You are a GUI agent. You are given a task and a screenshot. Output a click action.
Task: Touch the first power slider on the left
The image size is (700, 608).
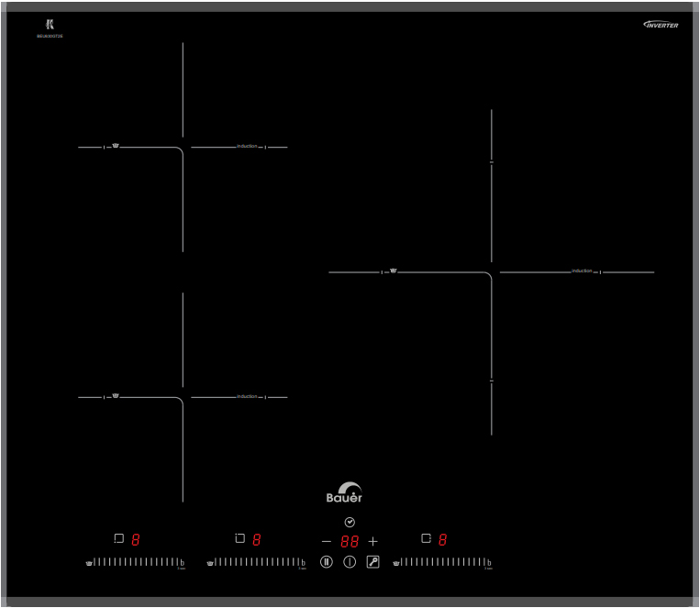pyautogui.click(x=135, y=561)
